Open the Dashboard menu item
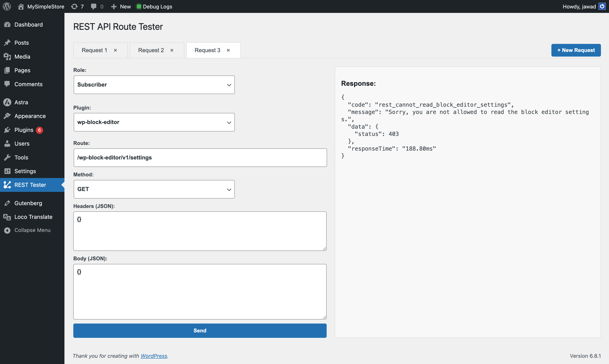The image size is (609, 364). 32,25
